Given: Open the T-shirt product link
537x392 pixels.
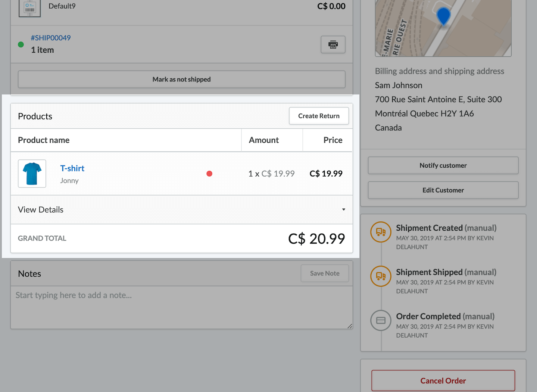Looking at the screenshot, I should point(72,168).
